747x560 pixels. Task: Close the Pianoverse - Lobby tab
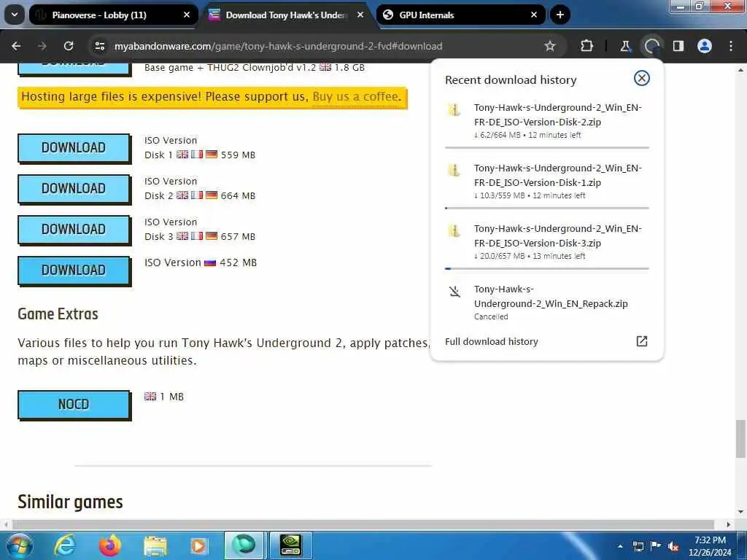pyautogui.click(x=187, y=15)
